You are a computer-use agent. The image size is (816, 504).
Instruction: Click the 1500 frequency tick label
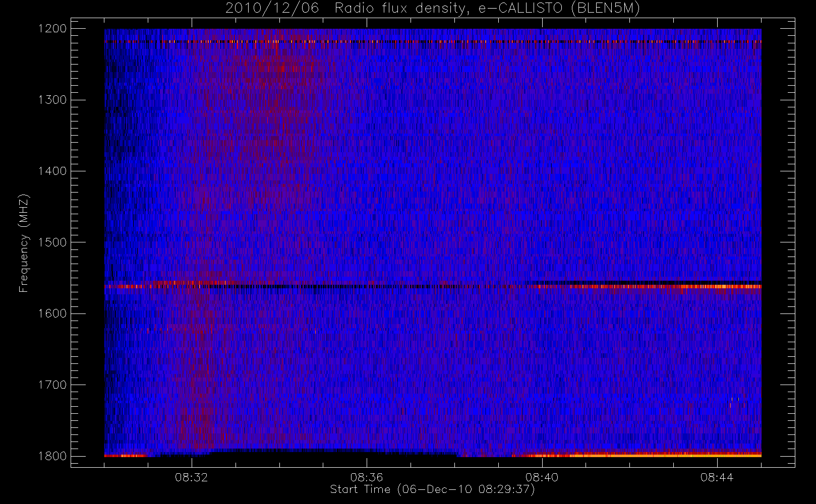coord(52,242)
